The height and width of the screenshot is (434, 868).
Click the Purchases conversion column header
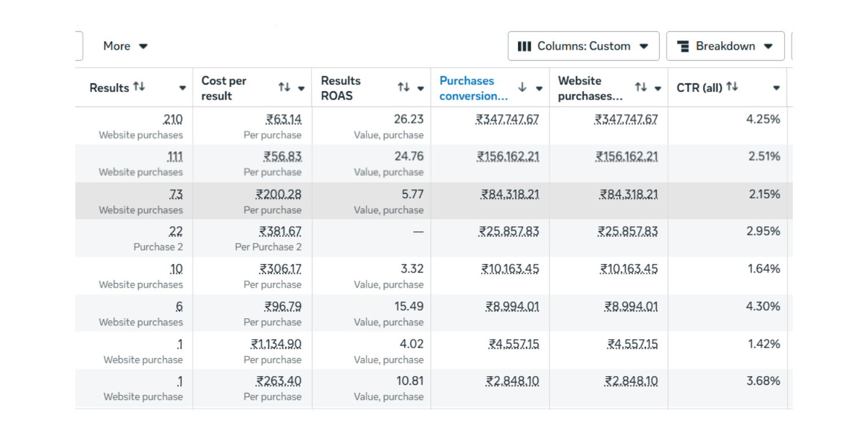pyautogui.click(x=473, y=88)
